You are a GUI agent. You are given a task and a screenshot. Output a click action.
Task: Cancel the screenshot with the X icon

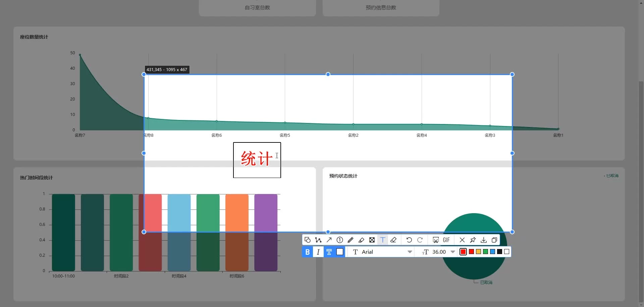click(x=462, y=240)
